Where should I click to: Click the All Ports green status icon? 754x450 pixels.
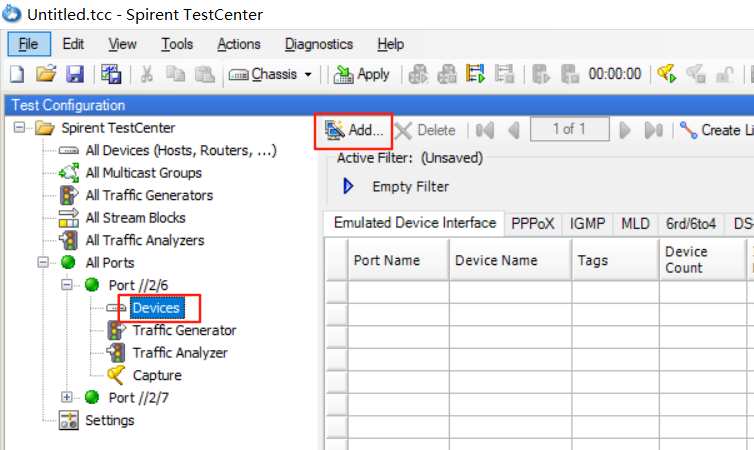coord(68,262)
